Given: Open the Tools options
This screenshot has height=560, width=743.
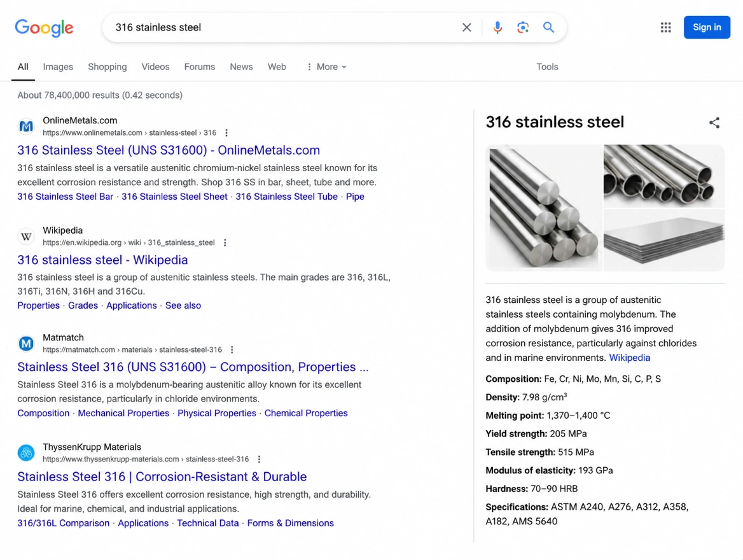Looking at the screenshot, I should tap(547, 67).
